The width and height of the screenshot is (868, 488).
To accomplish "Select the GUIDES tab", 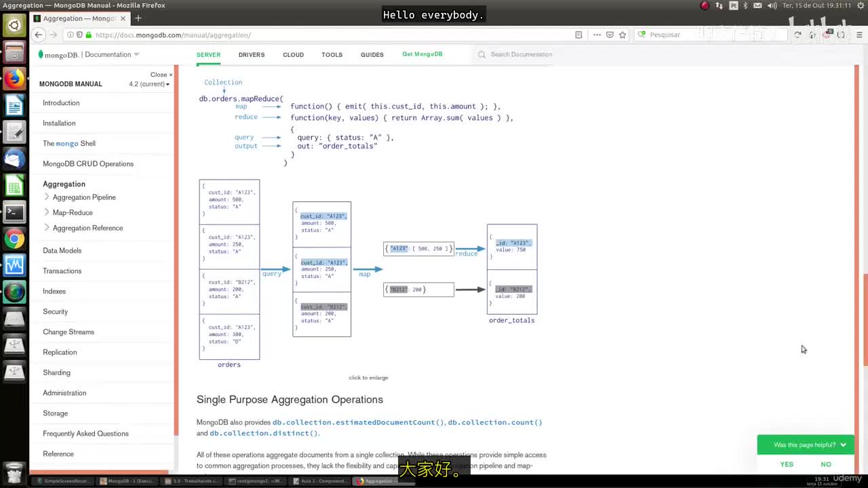I will pos(372,55).
